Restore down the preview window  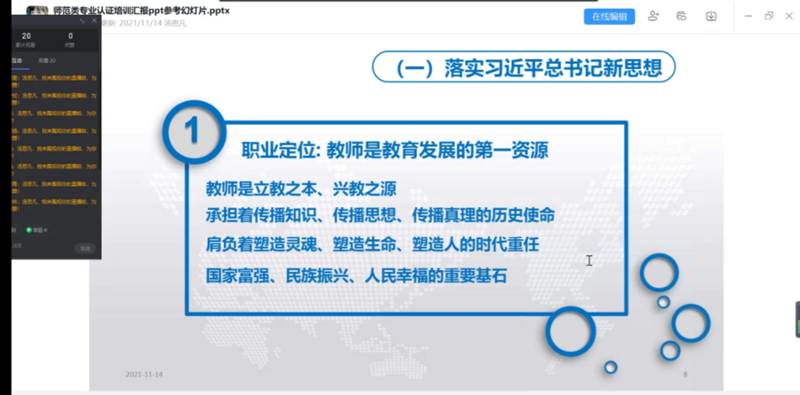768,16
